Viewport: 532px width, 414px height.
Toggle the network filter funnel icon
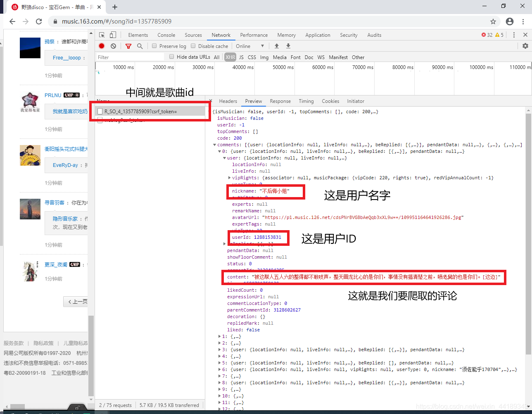tap(128, 46)
